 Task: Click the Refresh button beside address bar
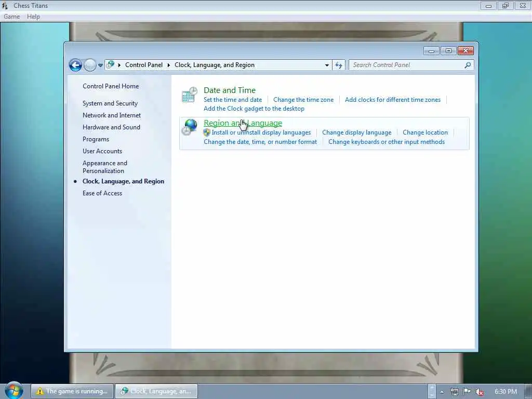(x=339, y=65)
